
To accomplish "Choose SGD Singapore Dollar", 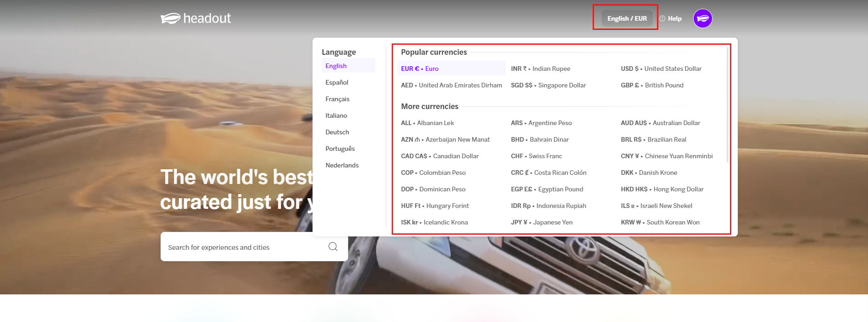I will click(548, 85).
